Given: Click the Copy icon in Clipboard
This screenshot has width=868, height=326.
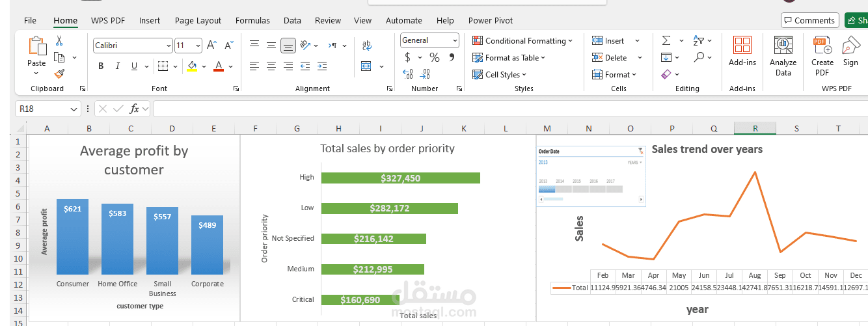Looking at the screenshot, I should pos(59,57).
